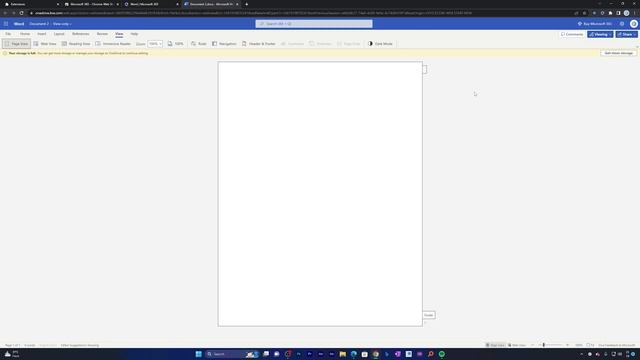Switch to the References ribbon tab
The height and width of the screenshot is (360, 640).
80,34
